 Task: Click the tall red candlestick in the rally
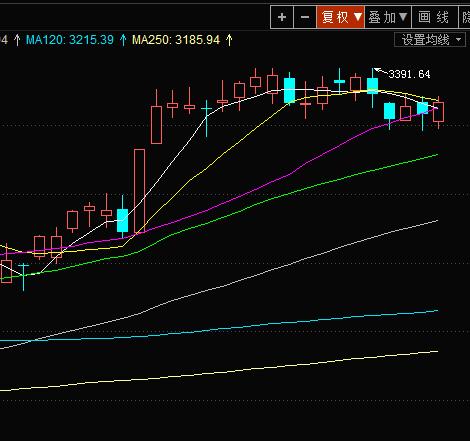coord(140,191)
